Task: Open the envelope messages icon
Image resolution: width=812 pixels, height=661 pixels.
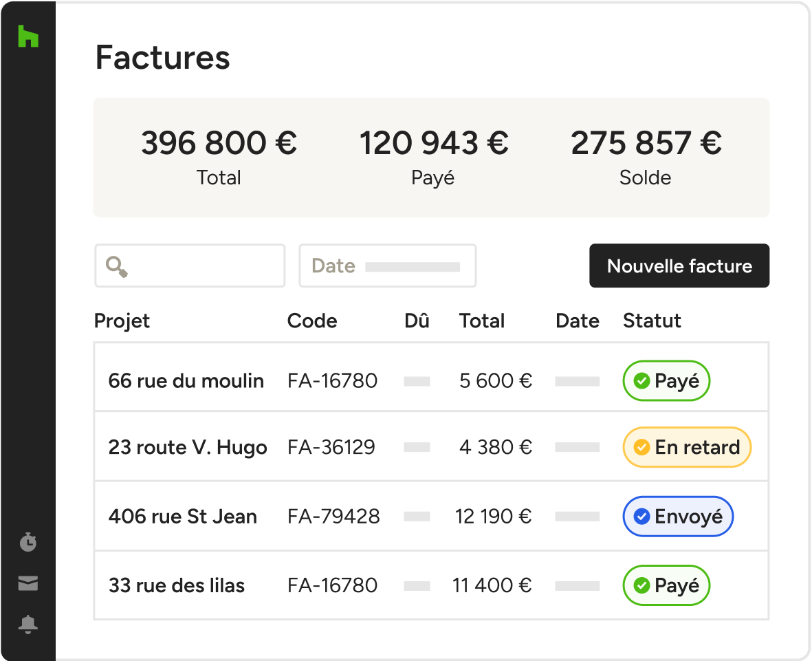Action: click(x=28, y=583)
